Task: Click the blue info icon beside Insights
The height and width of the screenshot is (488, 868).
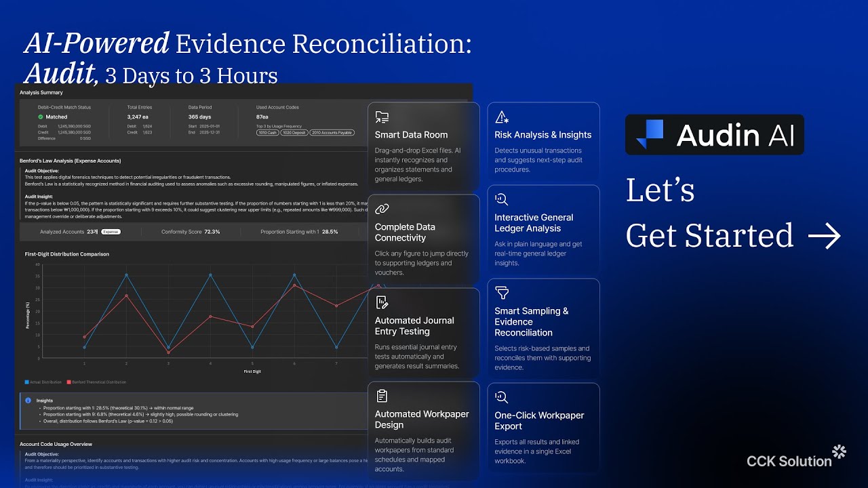Action: click(x=28, y=401)
